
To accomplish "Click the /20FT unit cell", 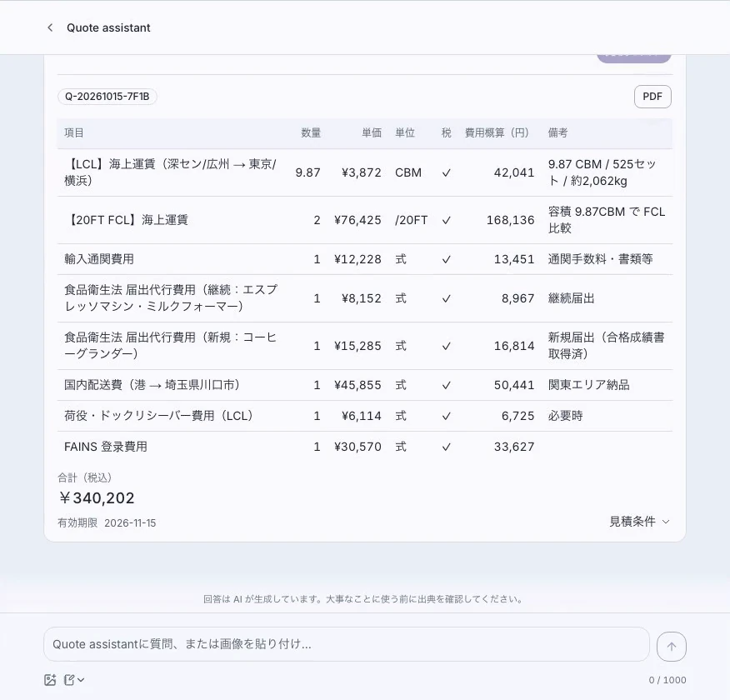I will pos(411,220).
